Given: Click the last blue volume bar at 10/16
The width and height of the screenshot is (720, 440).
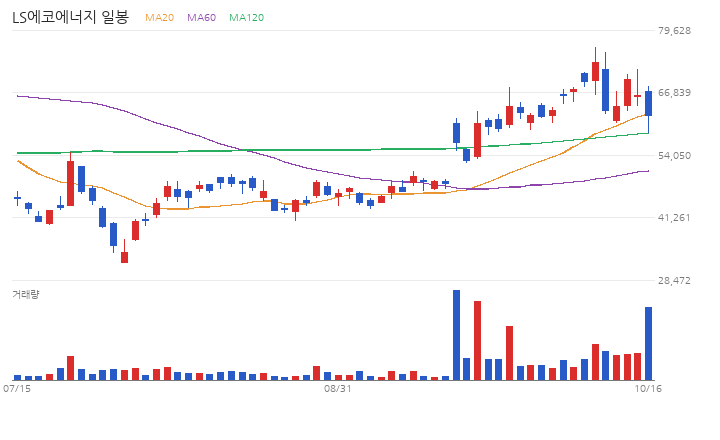Looking at the screenshot, I should coord(648,344).
